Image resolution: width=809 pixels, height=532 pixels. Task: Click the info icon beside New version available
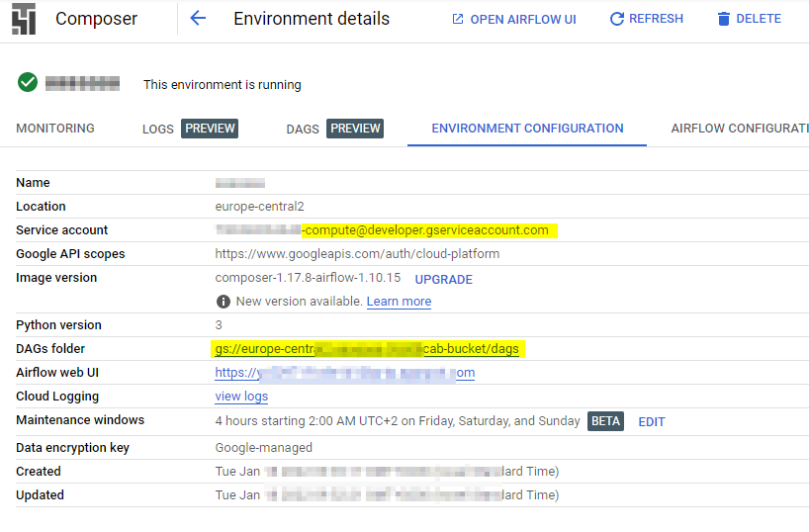tap(224, 302)
